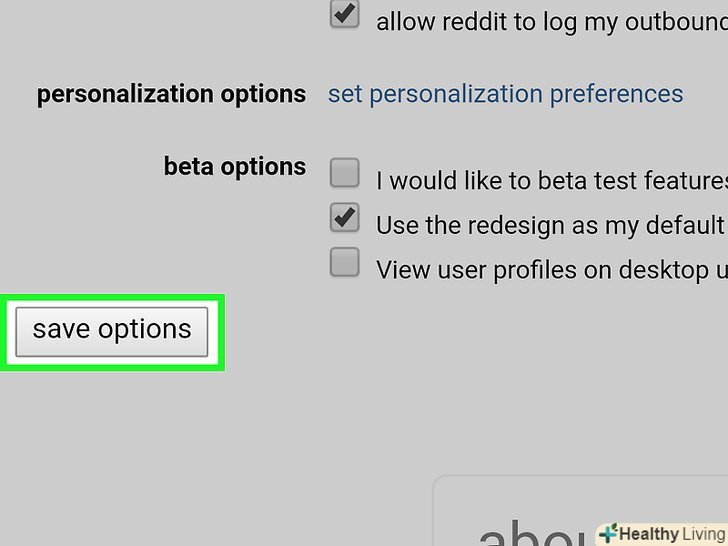Viewport: 728px width, 546px height.
Task: Click the Healthy Living plus logo icon
Action: (x=608, y=534)
